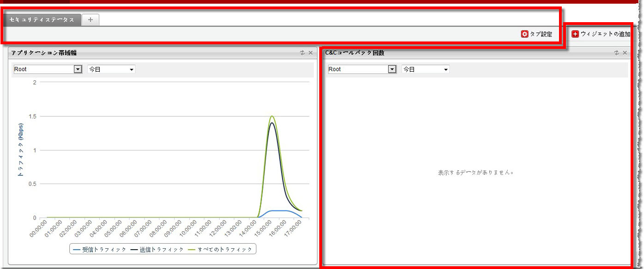Click the ウィジェットの追加 text link
This screenshot has height=269, width=644.
coord(605,34)
